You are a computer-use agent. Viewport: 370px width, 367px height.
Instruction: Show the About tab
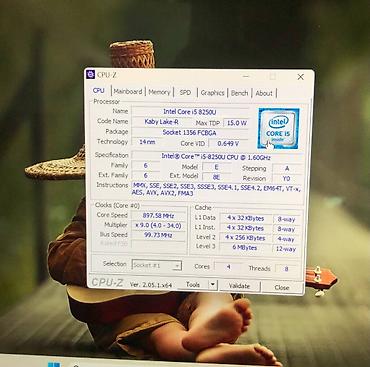[x=264, y=94]
